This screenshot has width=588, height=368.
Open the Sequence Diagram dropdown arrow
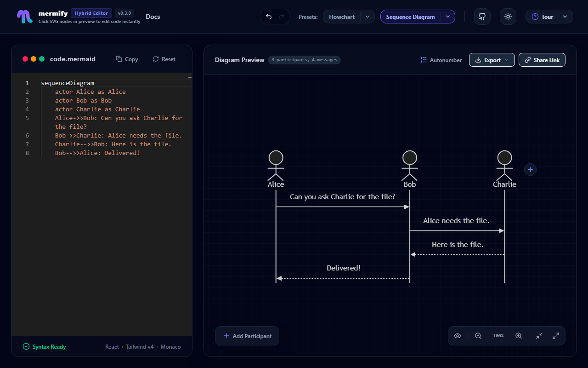click(x=448, y=17)
